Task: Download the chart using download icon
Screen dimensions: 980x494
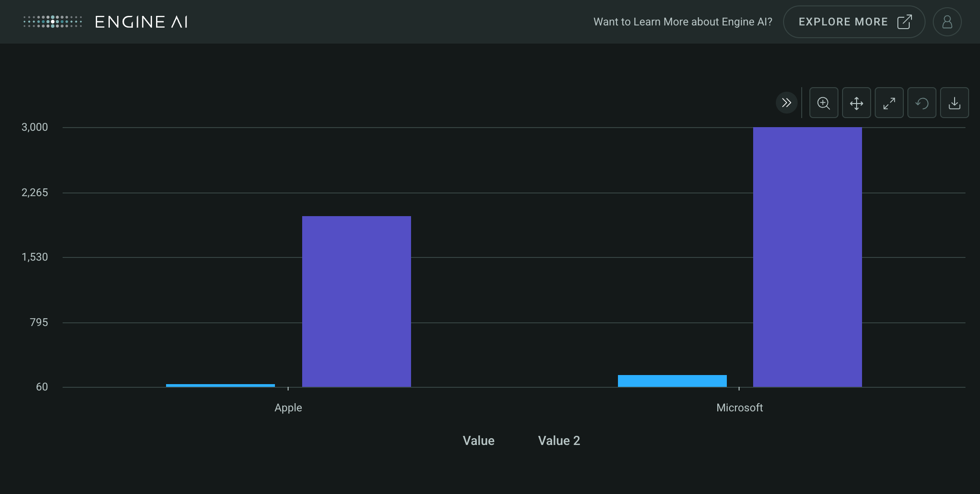Action: (954, 103)
